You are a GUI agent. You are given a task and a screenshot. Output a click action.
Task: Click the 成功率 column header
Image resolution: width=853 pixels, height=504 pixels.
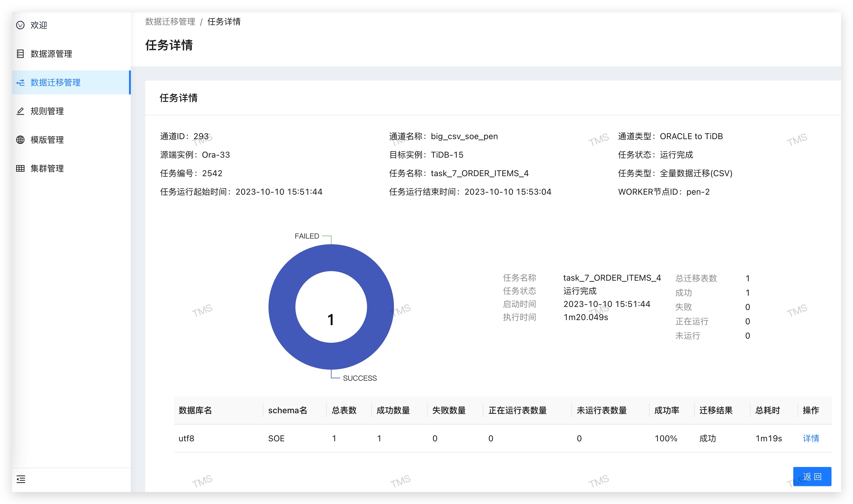(x=667, y=410)
